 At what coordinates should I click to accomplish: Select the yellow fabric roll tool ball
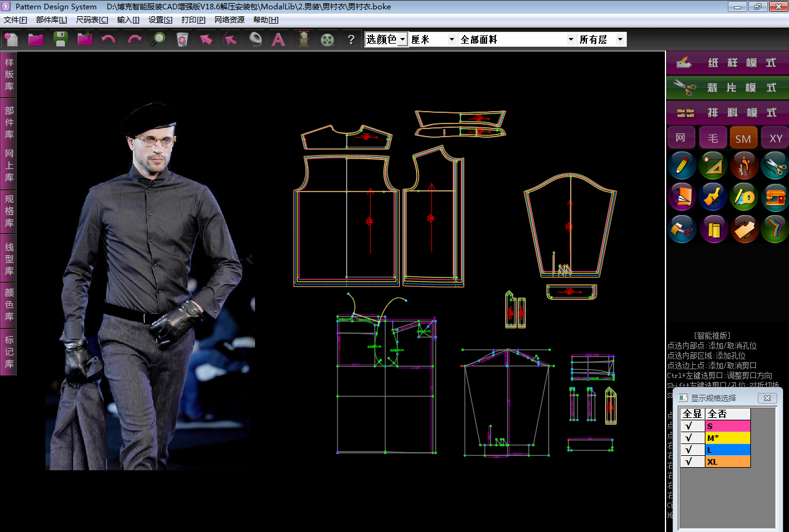coord(713,229)
